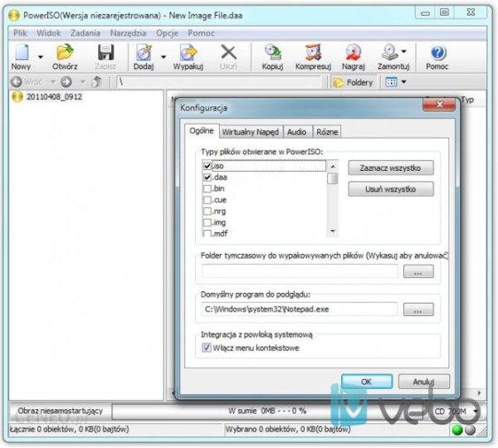Click the file types list scrollbar thumb
The image size is (498, 448).
click(333, 178)
